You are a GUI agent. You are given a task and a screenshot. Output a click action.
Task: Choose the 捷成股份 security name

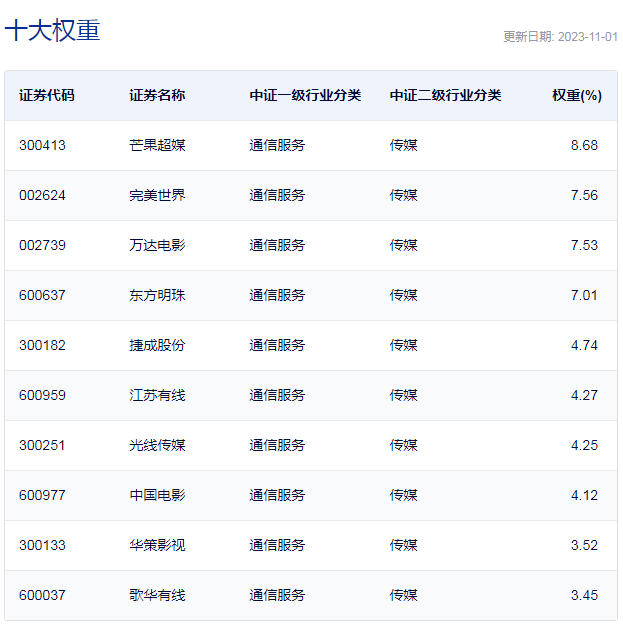(x=157, y=345)
